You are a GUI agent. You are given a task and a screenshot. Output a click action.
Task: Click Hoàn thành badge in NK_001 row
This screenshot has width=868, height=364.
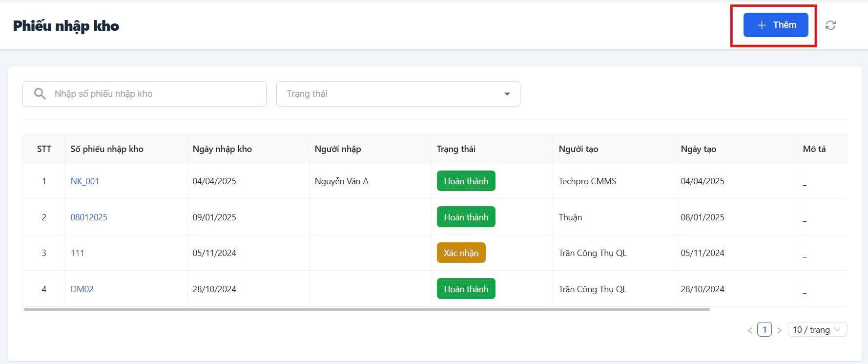click(466, 181)
